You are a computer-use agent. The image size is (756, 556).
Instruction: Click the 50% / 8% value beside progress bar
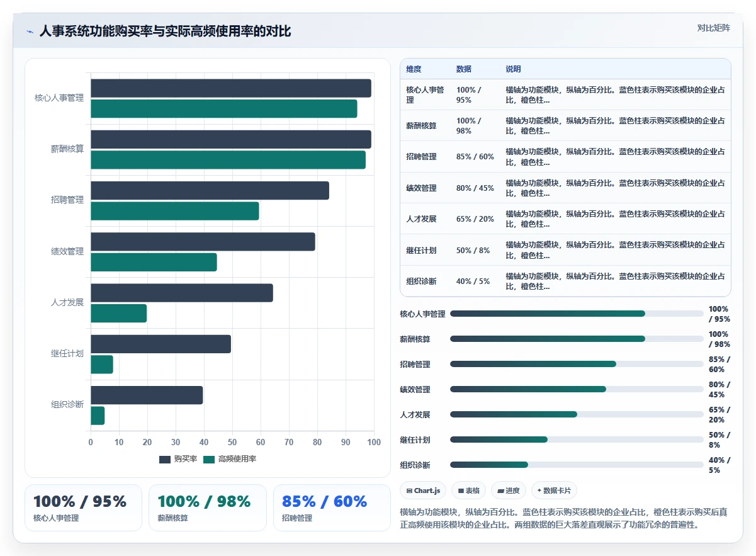coord(719,440)
